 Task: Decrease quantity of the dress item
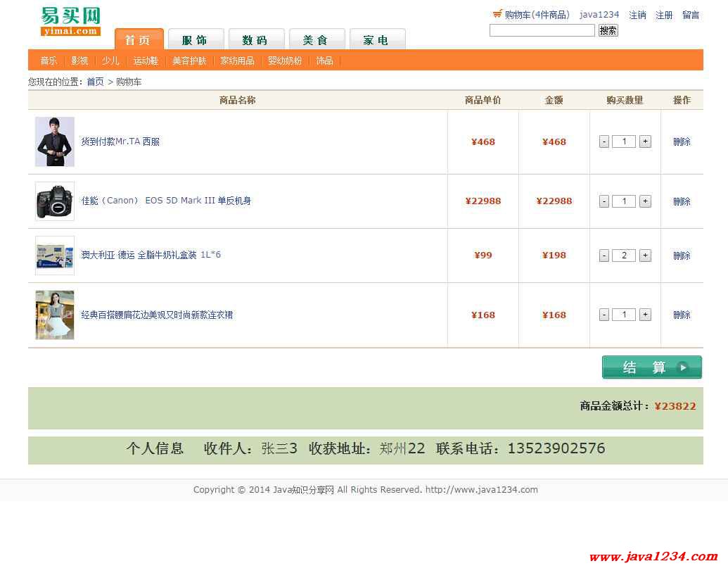pyautogui.click(x=604, y=315)
